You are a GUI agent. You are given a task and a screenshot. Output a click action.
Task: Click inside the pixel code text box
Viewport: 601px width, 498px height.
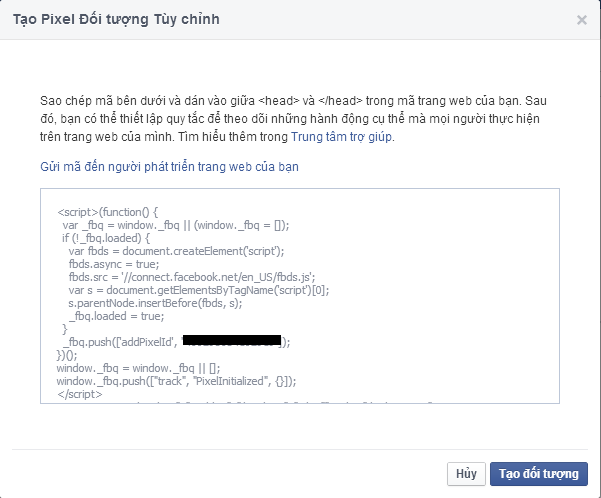tap(300, 296)
